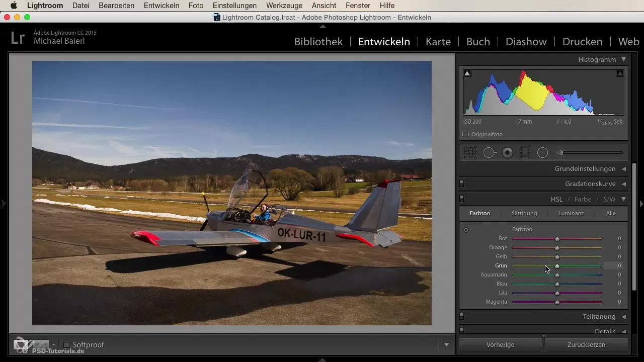Click the Blau hue slider handle

coord(557,284)
